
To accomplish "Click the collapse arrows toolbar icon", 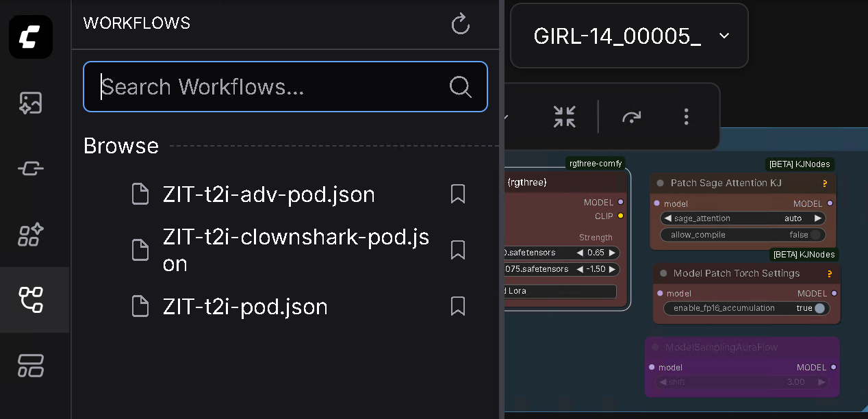I will (x=565, y=116).
